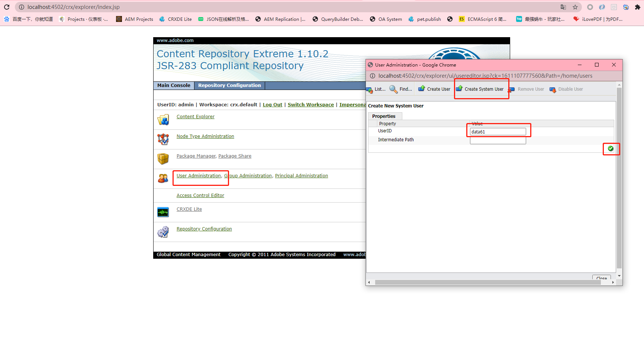The image size is (644, 342).
Task: Click Disable User in toolbar
Action: (566, 89)
